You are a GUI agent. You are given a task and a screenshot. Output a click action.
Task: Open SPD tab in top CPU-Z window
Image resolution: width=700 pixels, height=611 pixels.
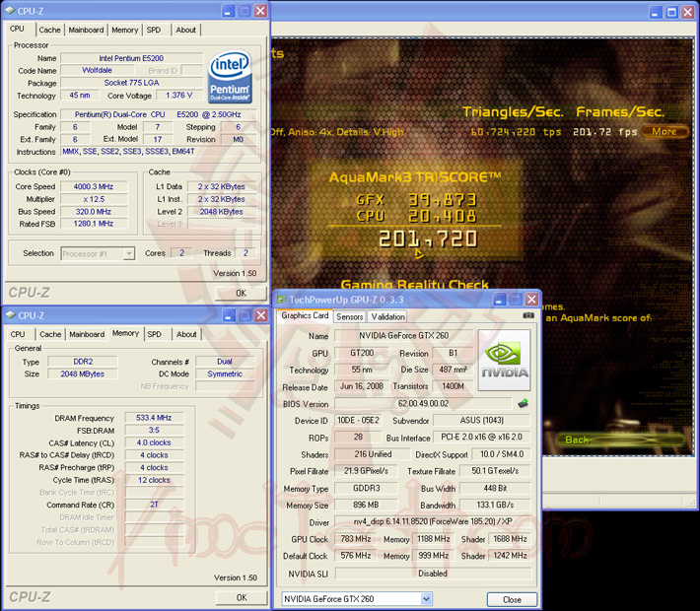coord(154,30)
